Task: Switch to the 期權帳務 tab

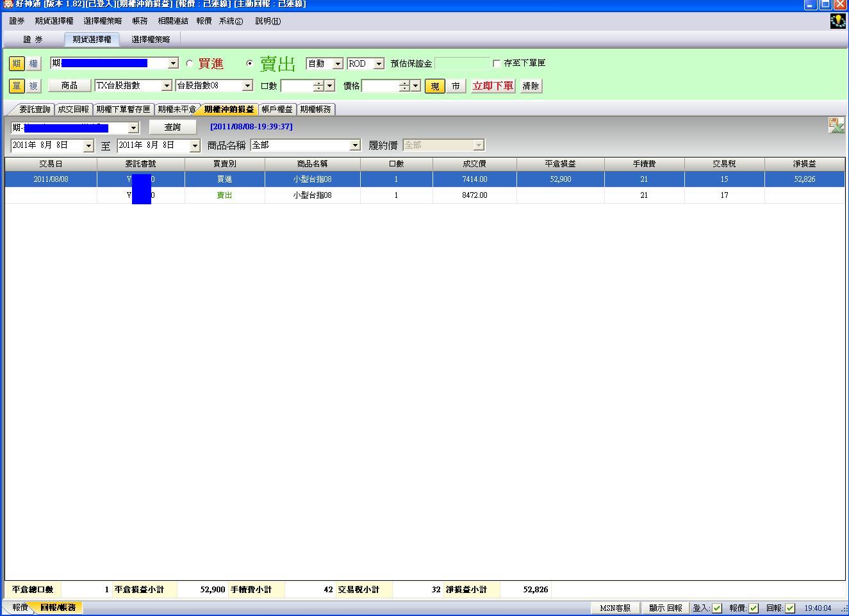Action: (316, 109)
